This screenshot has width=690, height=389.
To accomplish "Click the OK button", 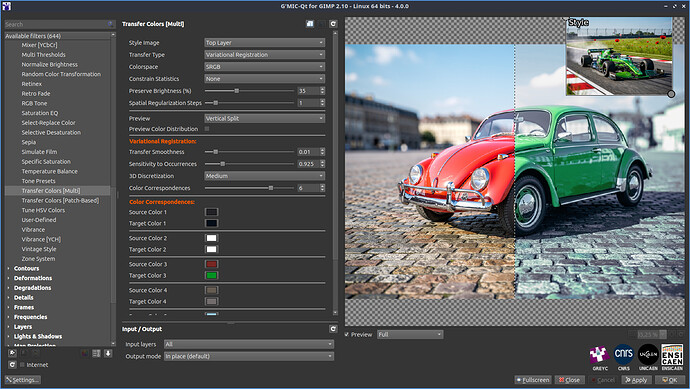I will [669, 379].
